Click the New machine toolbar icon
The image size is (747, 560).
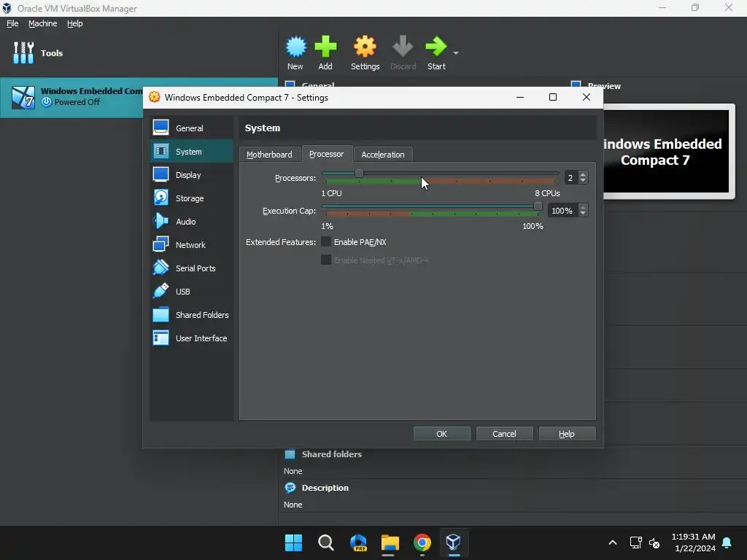[x=296, y=47]
